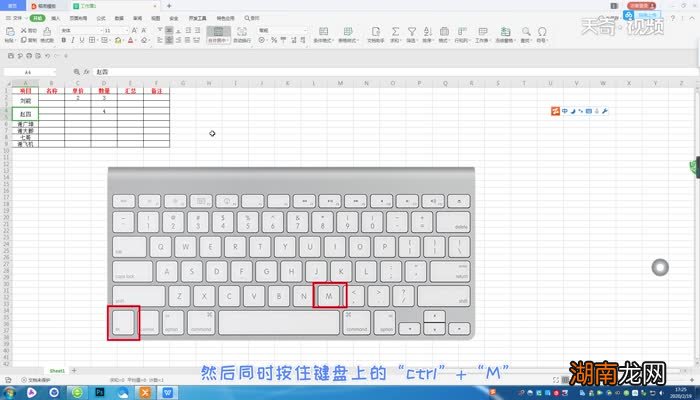Click the yellow fill color swatch
The image size is (700, 400).
[x=118, y=40]
